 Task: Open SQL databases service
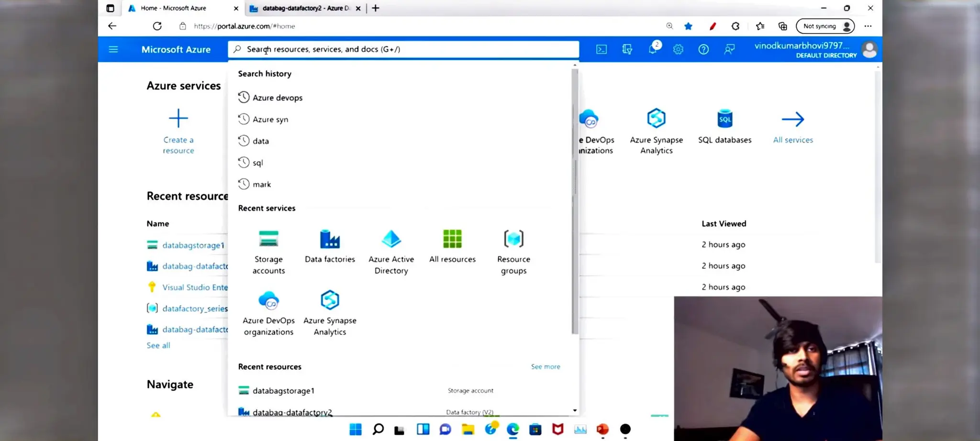(725, 126)
